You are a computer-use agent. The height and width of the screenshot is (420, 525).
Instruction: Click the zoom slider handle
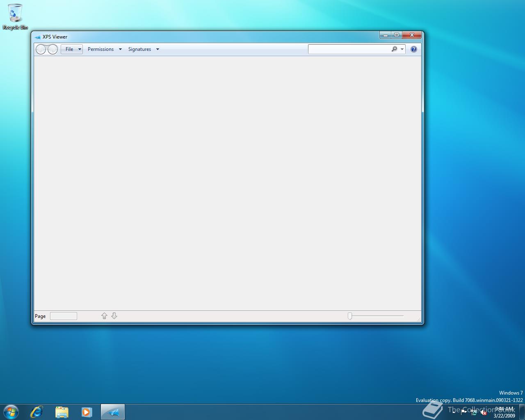(350, 316)
